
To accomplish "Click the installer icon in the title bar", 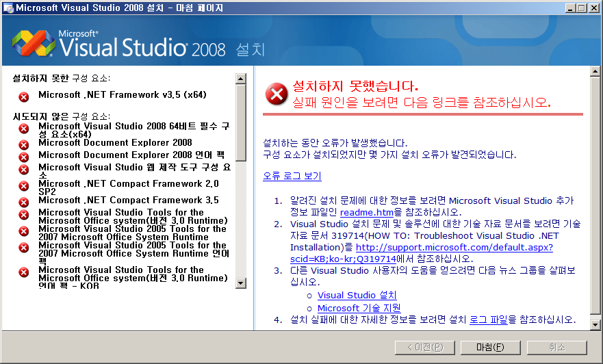I will tap(8, 8).
